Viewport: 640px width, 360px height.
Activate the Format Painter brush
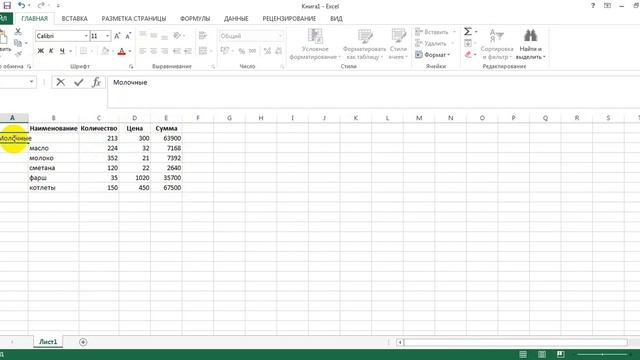click(18, 53)
